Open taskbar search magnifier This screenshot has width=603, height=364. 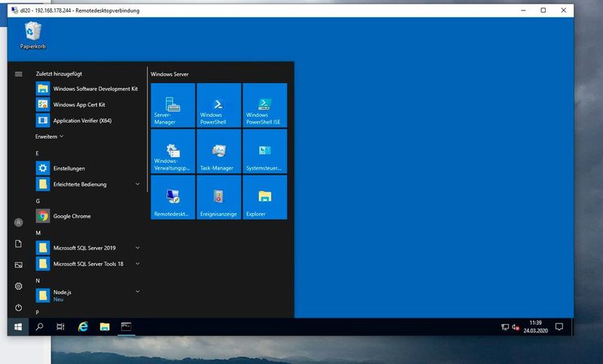pyautogui.click(x=39, y=327)
